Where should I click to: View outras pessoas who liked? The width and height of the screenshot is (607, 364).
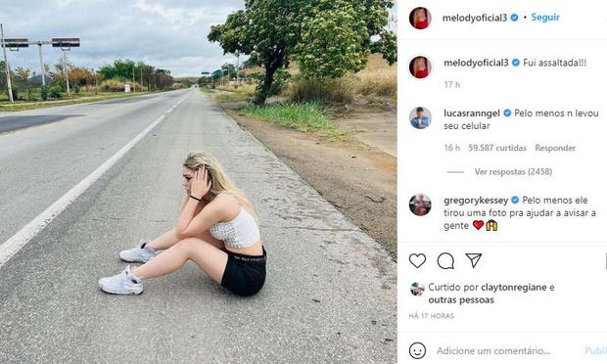461,299
